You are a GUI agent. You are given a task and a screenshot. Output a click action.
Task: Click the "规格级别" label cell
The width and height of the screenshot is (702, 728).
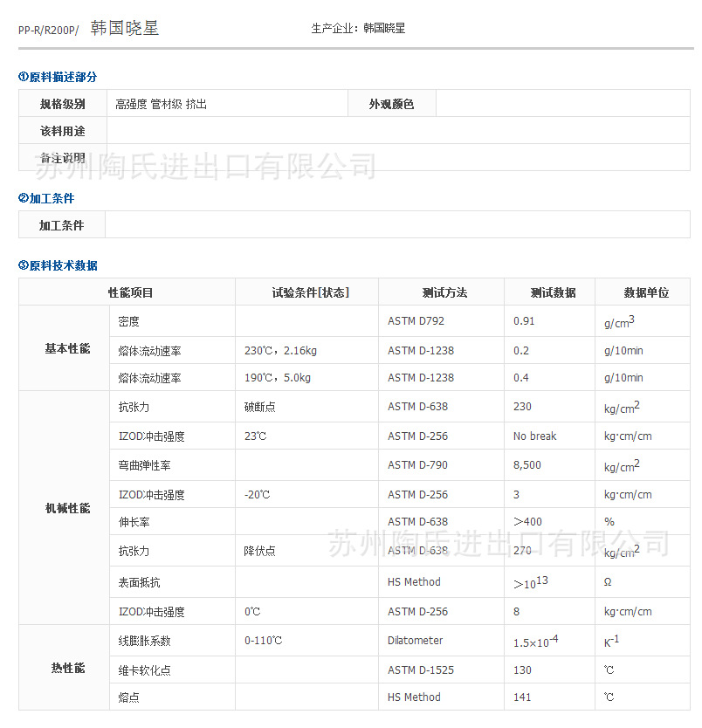pos(63,104)
